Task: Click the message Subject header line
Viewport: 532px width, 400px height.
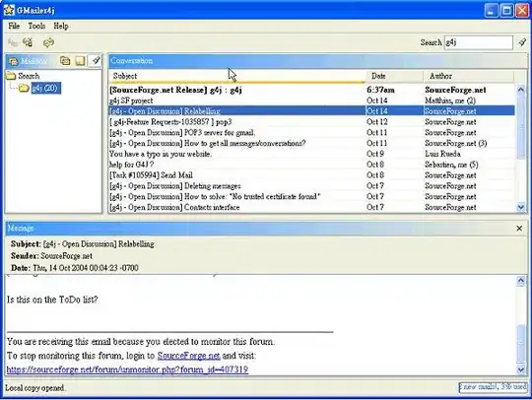Action: click(x=83, y=244)
